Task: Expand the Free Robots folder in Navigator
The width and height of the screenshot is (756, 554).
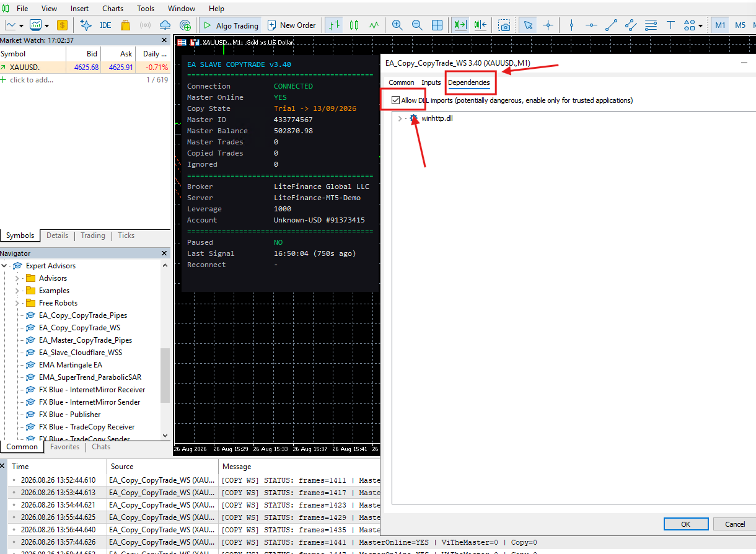Action: click(x=17, y=303)
